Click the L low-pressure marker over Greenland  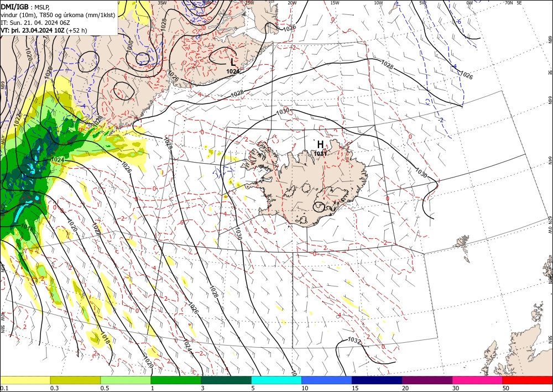point(232,62)
